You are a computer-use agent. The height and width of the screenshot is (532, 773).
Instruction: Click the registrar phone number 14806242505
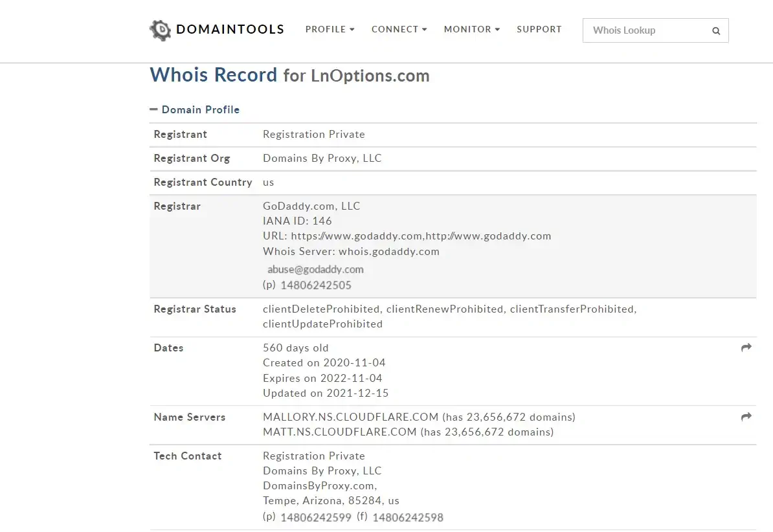pos(316,285)
